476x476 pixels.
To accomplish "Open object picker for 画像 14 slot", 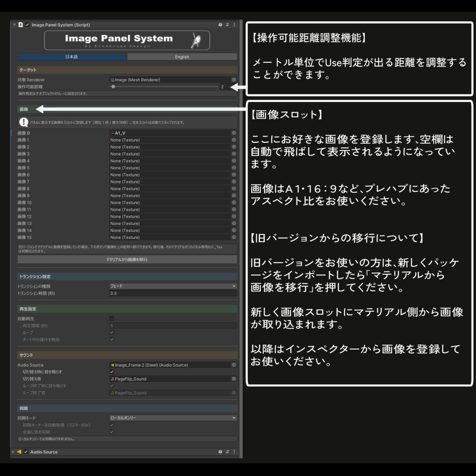I will pos(234,230).
